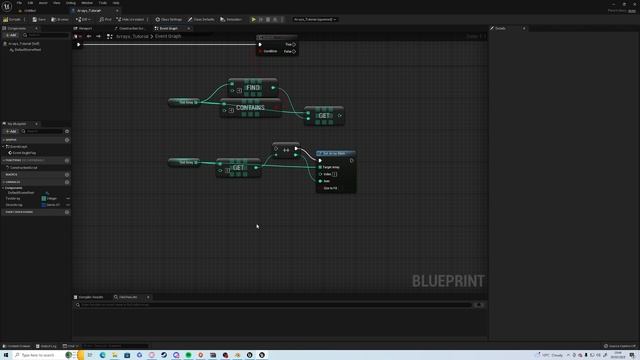This screenshot has width=640, height=360.
Task: Click the Simulation toolbar button
Action: pyautogui.click(x=231, y=19)
